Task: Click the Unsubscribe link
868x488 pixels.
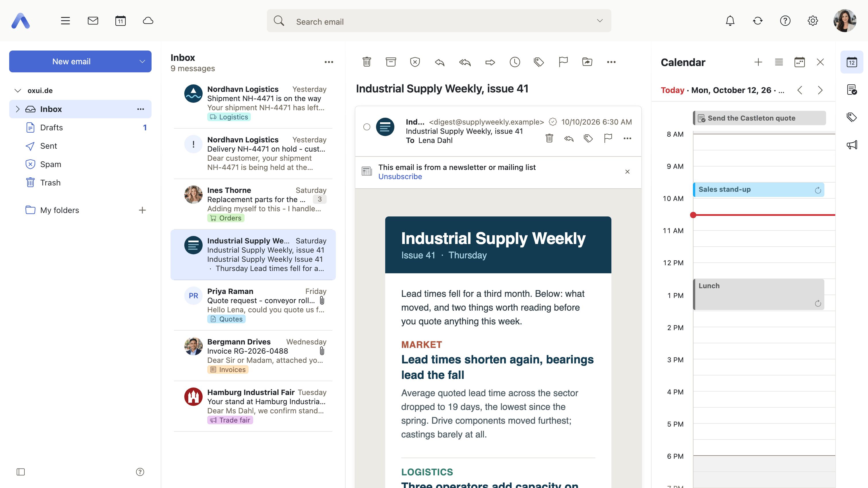Action: click(x=400, y=177)
